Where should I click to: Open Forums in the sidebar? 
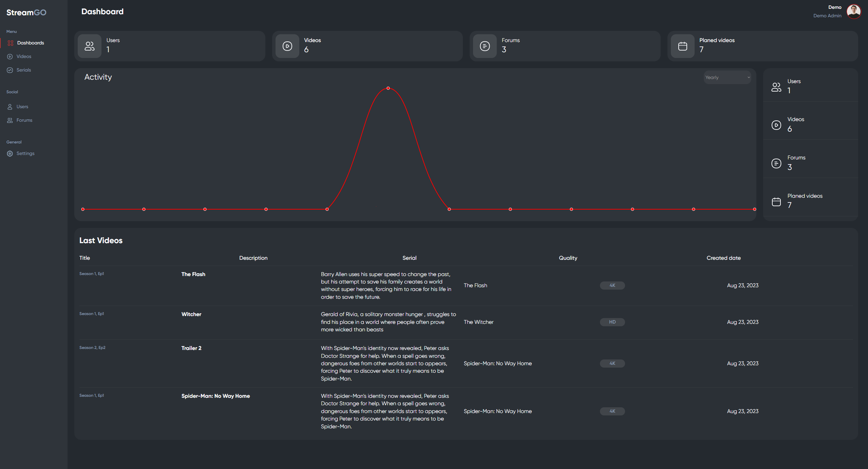(24, 120)
